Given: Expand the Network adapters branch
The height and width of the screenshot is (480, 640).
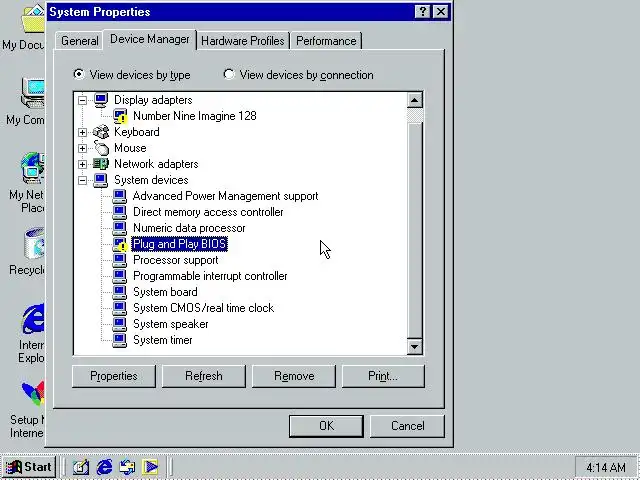Looking at the screenshot, I should 82,164.
